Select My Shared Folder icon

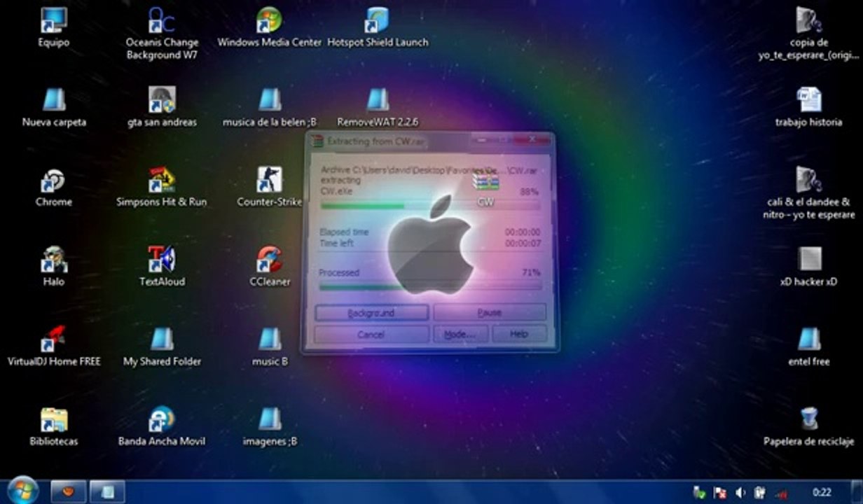click(162, 347)
